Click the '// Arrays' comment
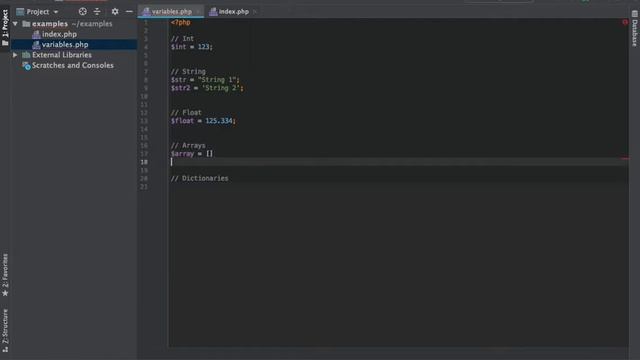 pos(188,145)
